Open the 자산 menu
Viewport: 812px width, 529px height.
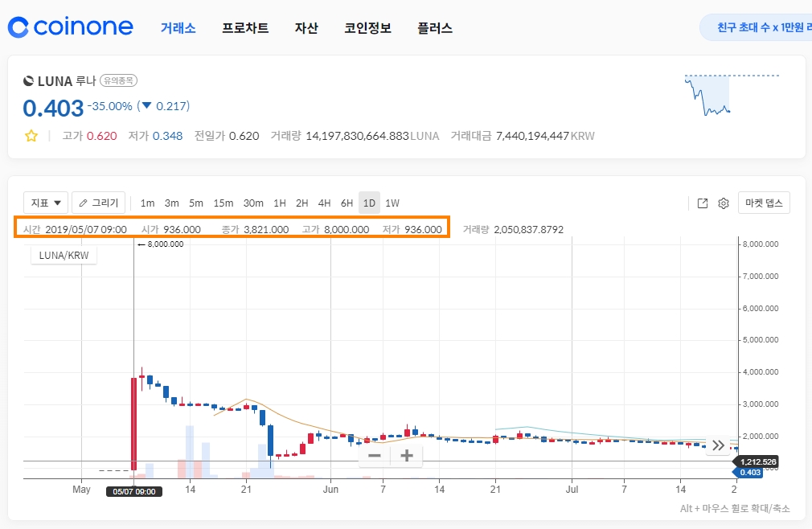(x=306, y=28)
